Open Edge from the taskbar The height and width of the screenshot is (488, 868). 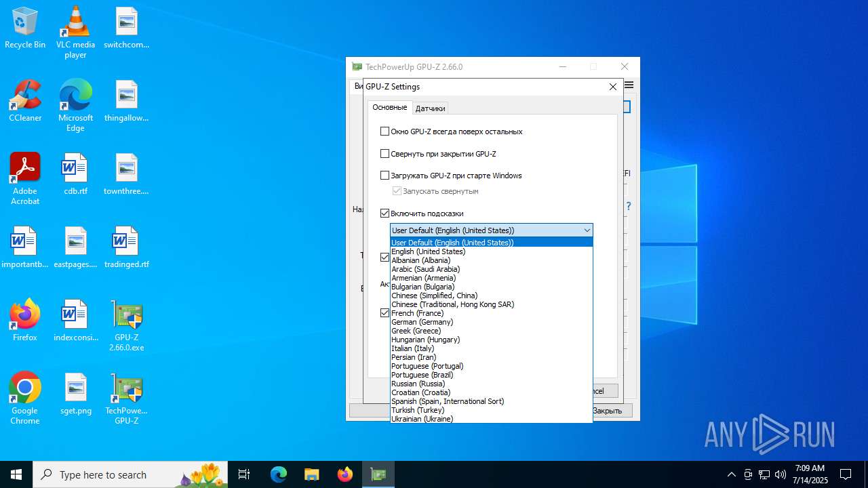[279, 474]
